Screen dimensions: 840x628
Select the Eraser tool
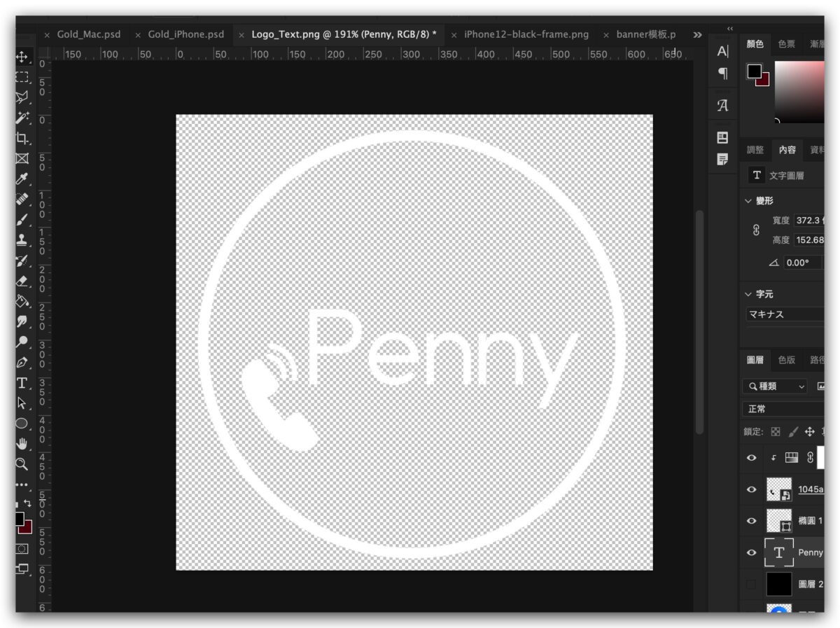coord(22,281)
